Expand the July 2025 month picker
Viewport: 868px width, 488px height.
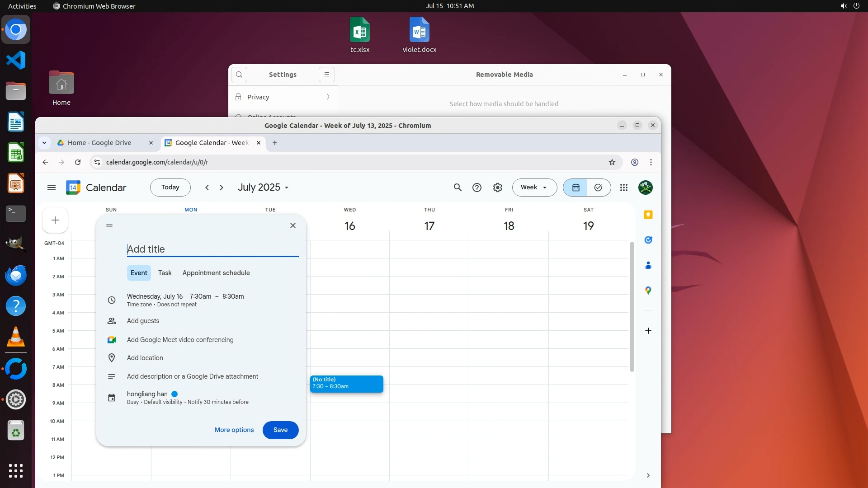(263, 188)
